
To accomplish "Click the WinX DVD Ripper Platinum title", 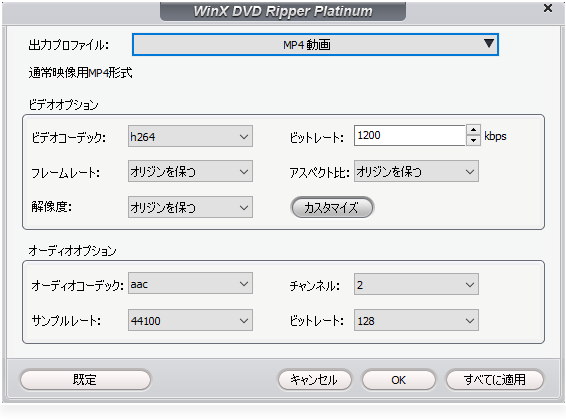I will point(283,11).
